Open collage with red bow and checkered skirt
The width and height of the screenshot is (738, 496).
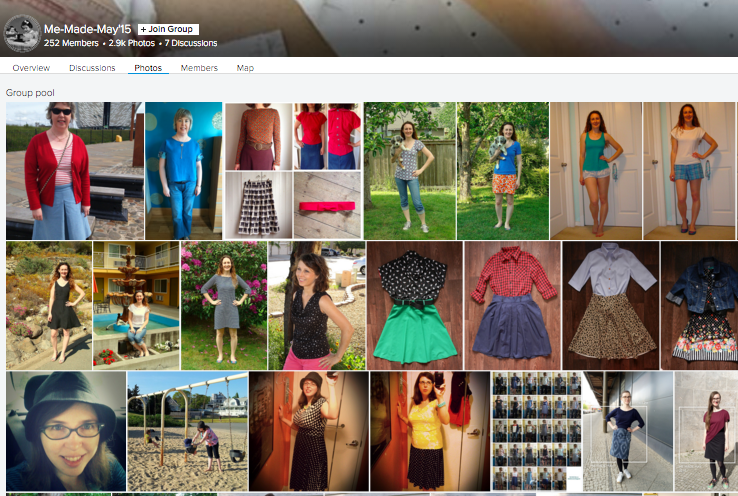point(293,171)
